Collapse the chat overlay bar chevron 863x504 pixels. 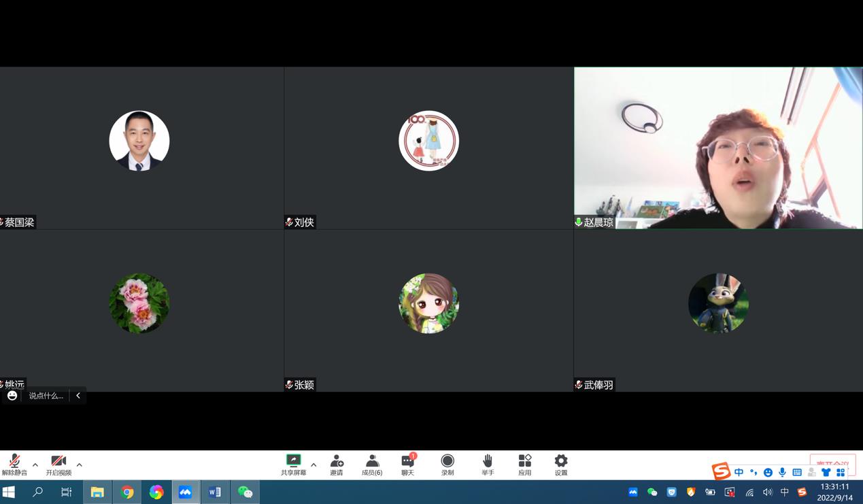click(x=78, y=395)
